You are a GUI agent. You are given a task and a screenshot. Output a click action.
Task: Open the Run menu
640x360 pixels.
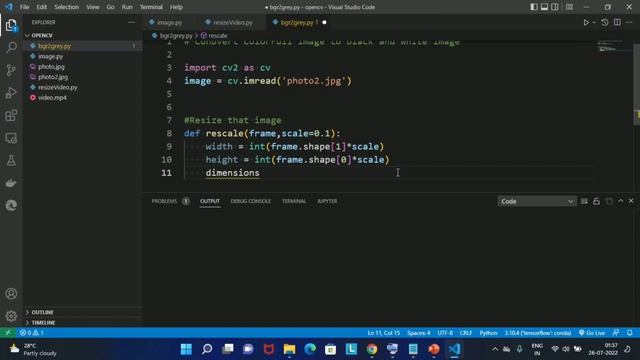[x=127, y=7]
